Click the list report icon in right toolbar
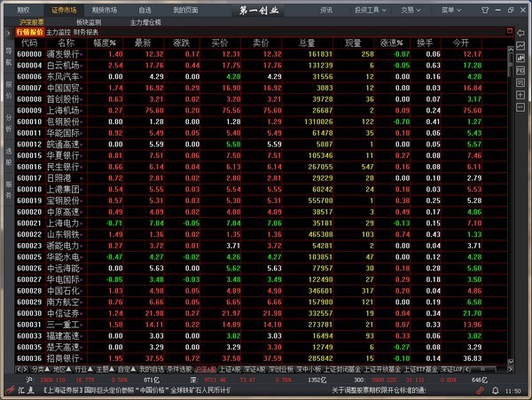The width and height of the screenshot is (532, 400). pyautogui.click(x=520, y=82)
